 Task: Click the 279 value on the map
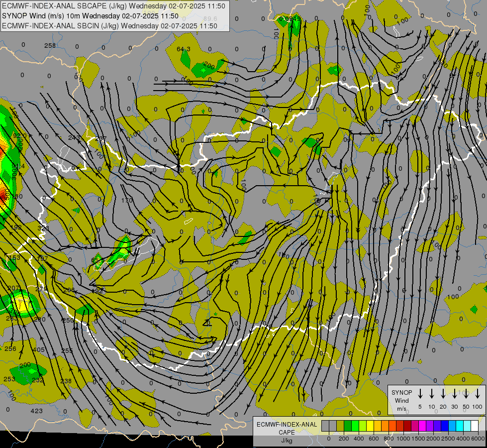coord(41,289)
